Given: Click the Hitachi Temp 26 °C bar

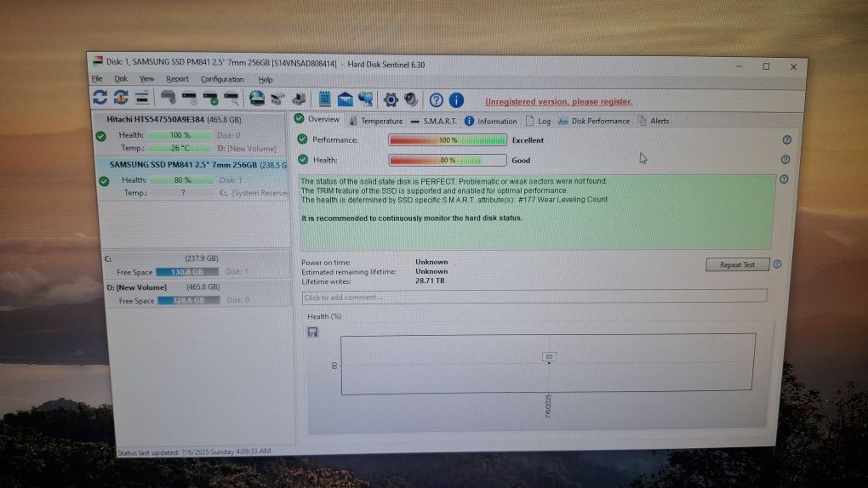Looking at the screenshot, I should tap(180, 148).
